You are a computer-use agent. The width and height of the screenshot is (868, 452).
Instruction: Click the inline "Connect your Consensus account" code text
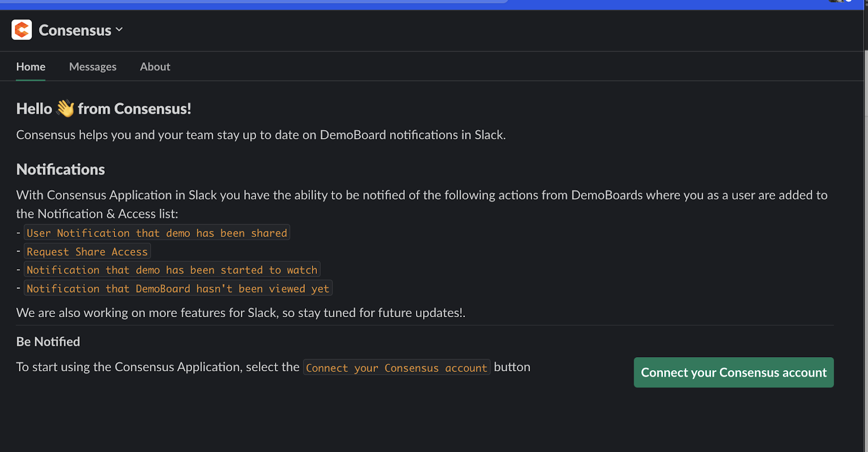pos(397,368)
